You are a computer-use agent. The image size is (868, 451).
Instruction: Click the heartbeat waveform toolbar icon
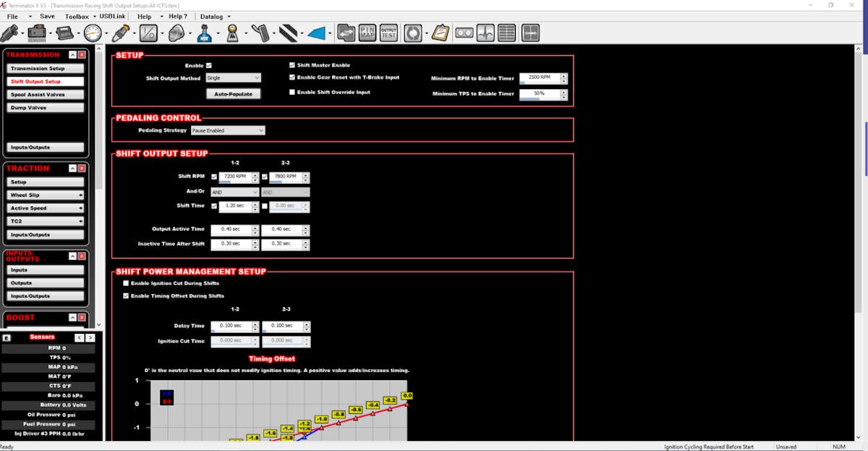[485, 33]
